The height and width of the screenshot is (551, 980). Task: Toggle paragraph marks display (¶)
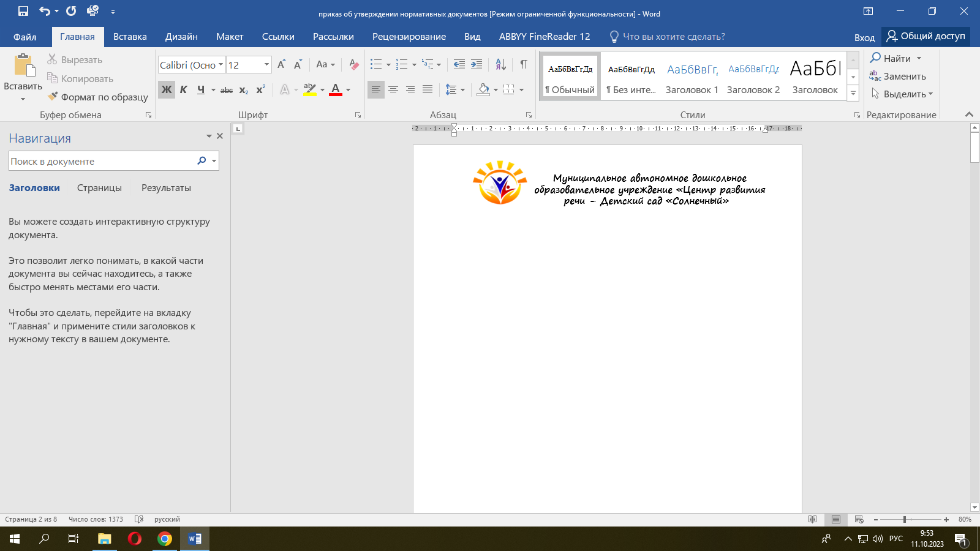(524, 64)
